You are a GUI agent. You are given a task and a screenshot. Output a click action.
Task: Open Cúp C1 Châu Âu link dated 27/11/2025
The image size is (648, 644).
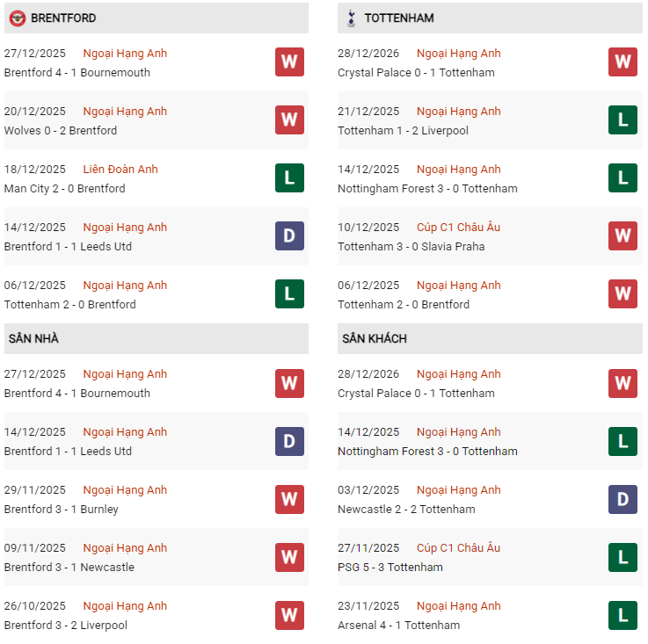(458, 548)
